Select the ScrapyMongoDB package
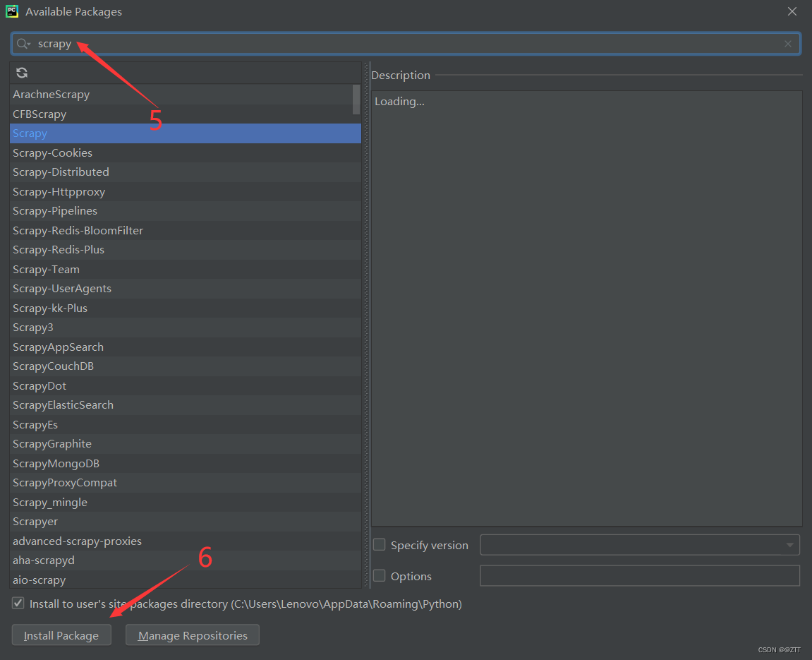 coord(186,464)
